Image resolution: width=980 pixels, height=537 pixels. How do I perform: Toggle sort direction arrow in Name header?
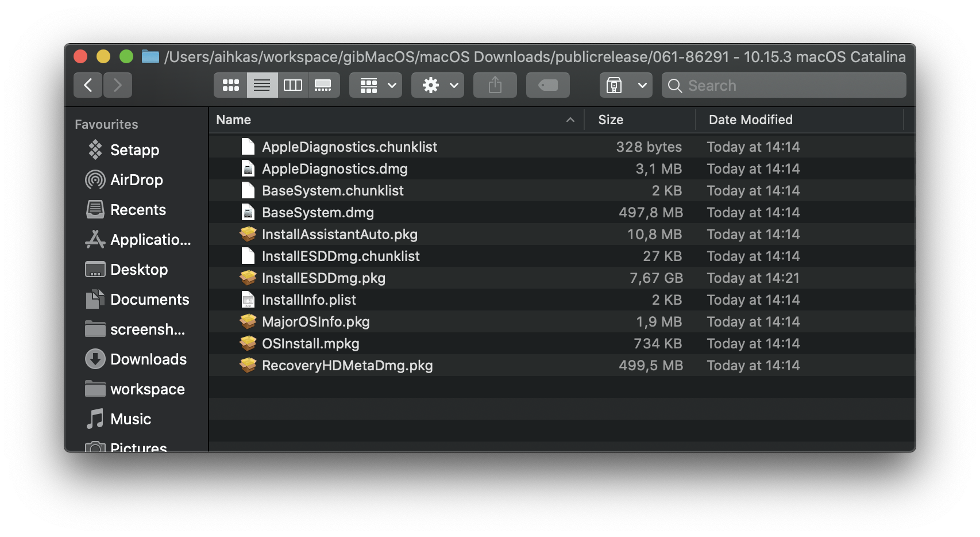coord(570,120)
